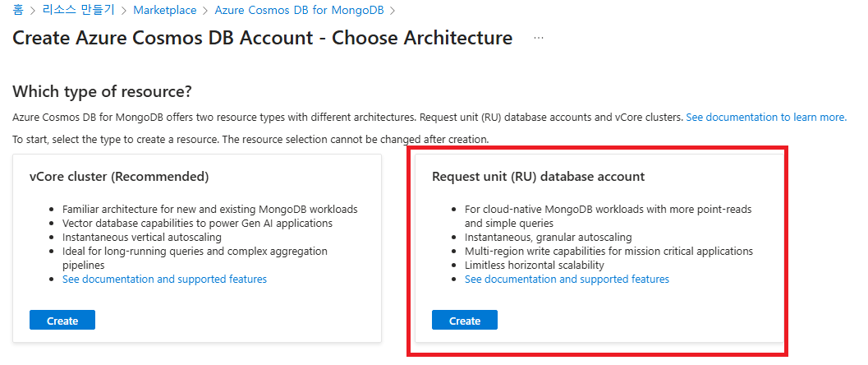Go to the 홈 breadcrumb
The height and width of the screenshot is (365, 868).
point(18,10)
